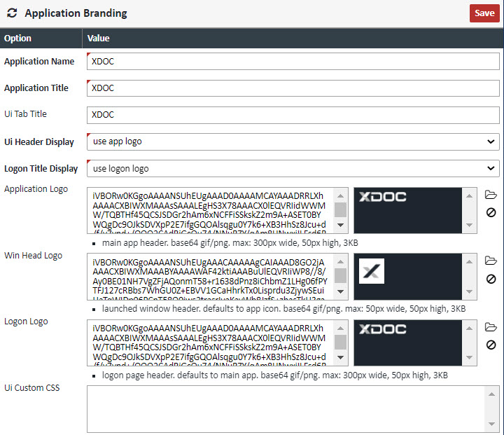Screen dimensions: 504x435
Task: Click the Application Name input field
Action: click(x=293, y=62)
